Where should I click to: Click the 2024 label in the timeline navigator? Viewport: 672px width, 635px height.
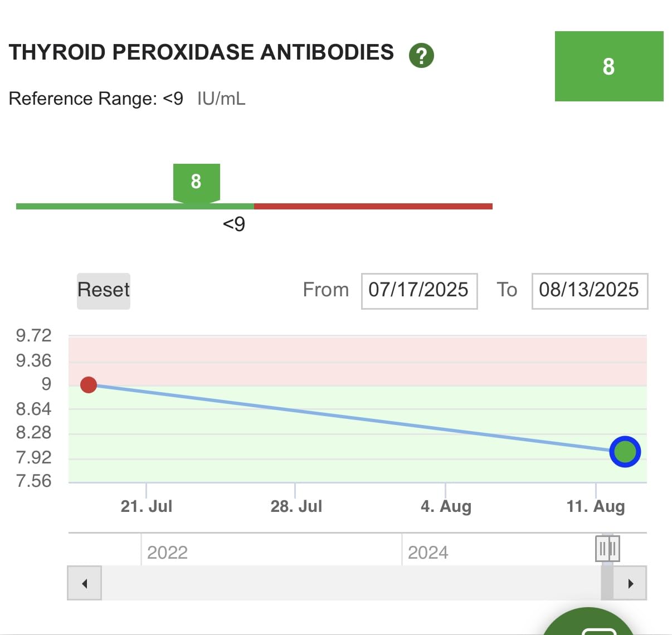click(428, 552)
